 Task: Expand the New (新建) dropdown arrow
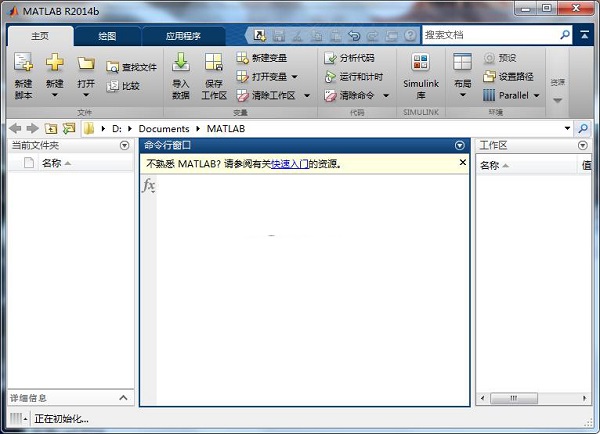click(55, 95)
